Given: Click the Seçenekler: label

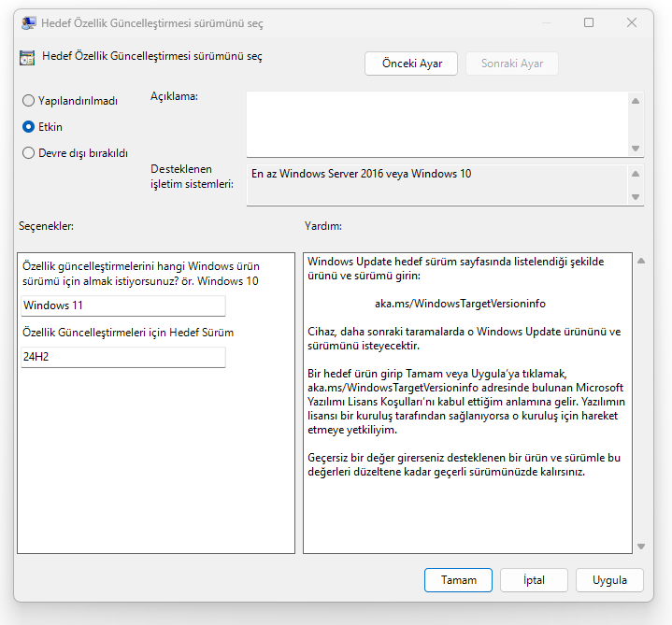Looking at the screenshot, I should pos(46,226).
